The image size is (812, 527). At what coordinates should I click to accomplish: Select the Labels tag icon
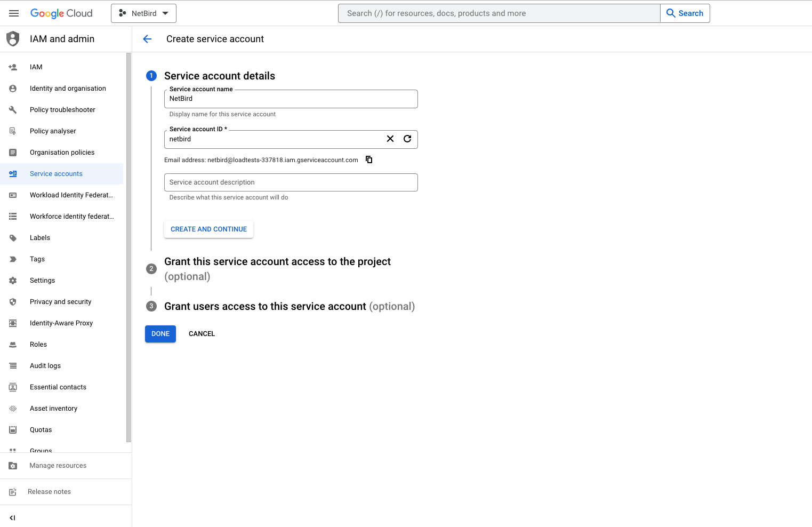point(13,237)
